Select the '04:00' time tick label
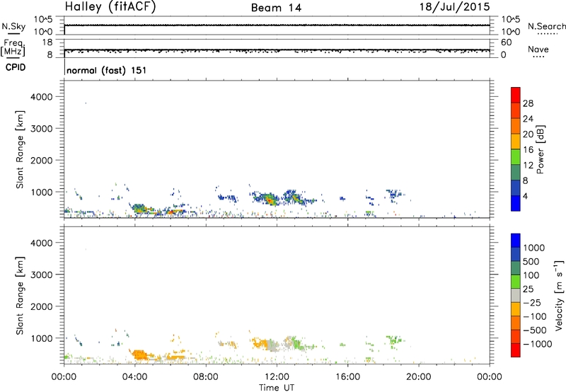This screenshot has width=566, height=392. tap(134, 377)
